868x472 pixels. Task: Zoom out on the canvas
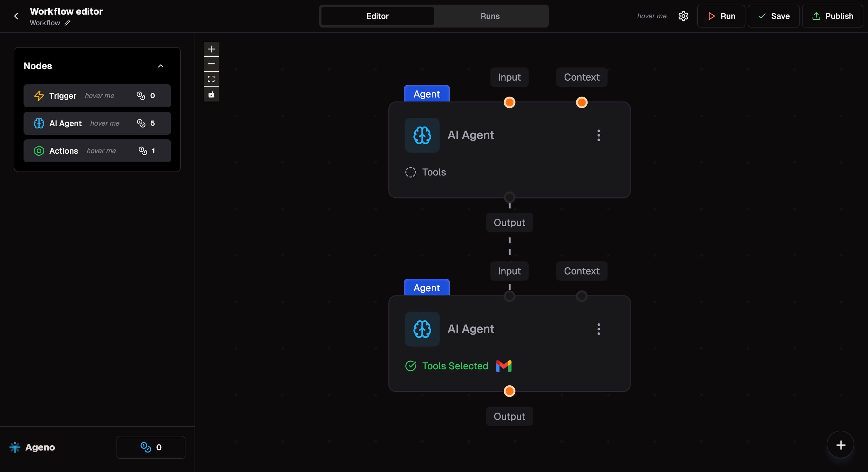click(x=211, y=64)
